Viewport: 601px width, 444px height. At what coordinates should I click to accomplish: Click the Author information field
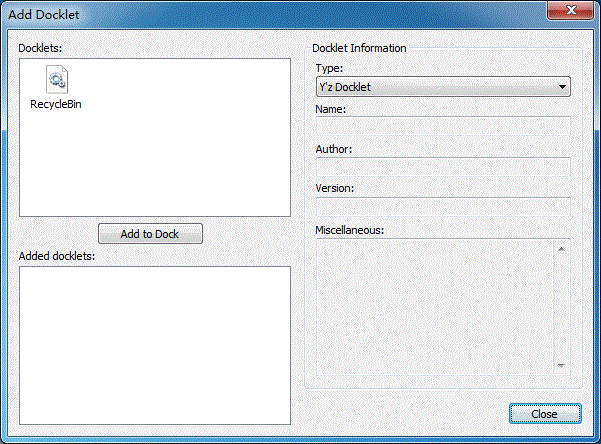coord(443,166)
